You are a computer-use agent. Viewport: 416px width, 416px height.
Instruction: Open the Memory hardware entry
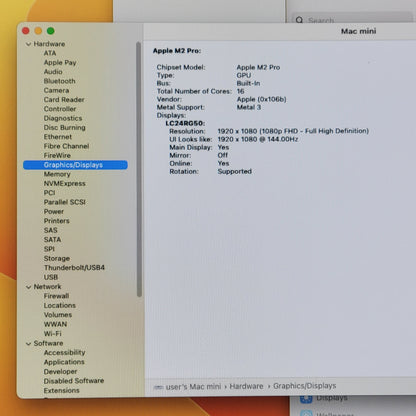(x=57, y=174)
